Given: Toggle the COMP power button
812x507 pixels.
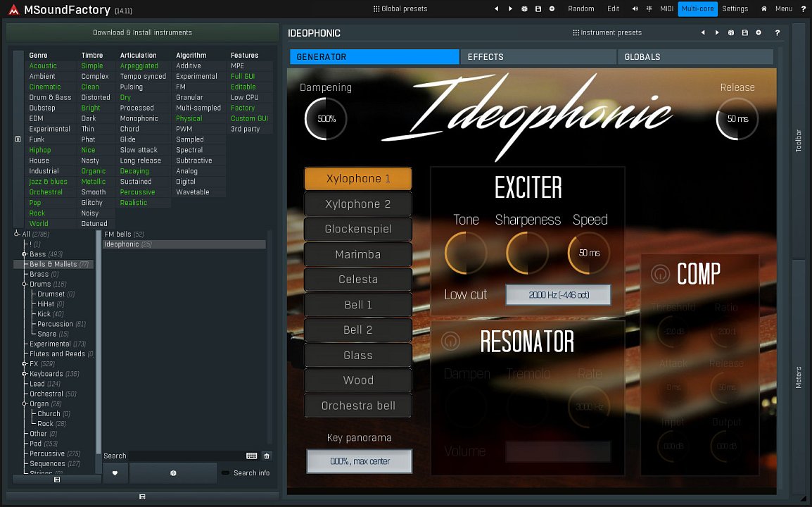Looking at the screenshot, I should [660, 273].
